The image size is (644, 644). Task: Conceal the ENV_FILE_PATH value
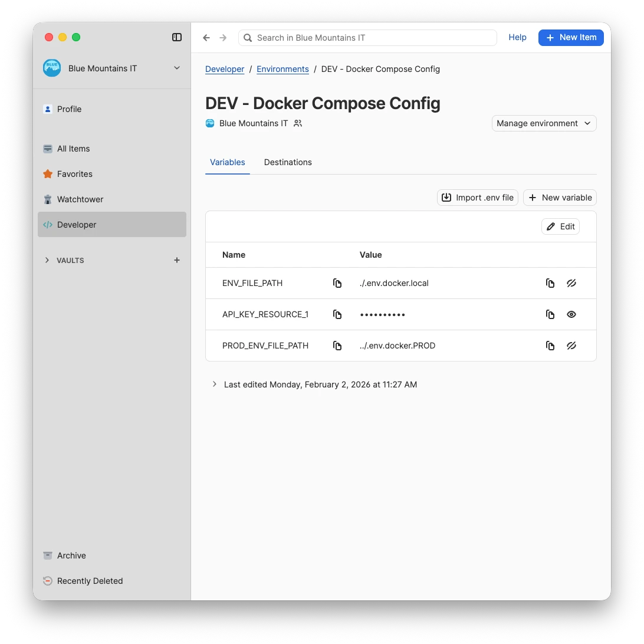(571, 283)
